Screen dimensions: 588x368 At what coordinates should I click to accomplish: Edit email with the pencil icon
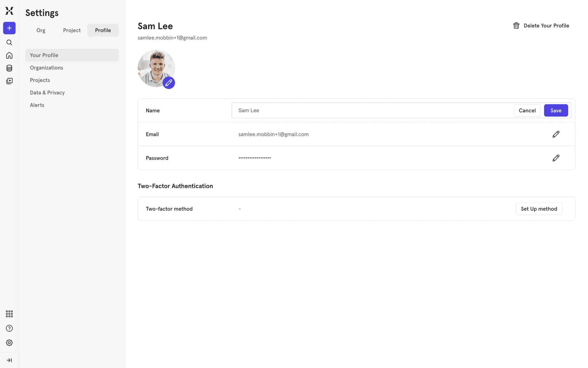556,134
